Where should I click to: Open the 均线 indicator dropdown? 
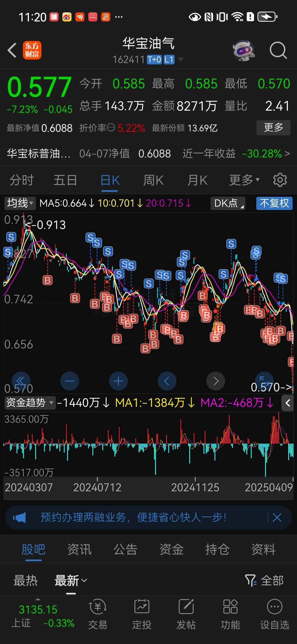pos(20,203)
